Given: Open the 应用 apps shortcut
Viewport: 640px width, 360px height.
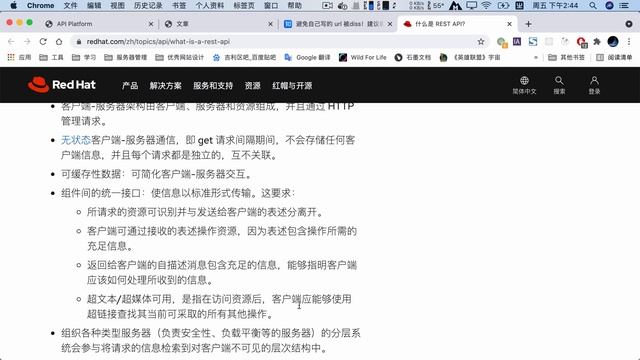Looking at the screenshot, I should pyautogui.click(x=19, y=57).
